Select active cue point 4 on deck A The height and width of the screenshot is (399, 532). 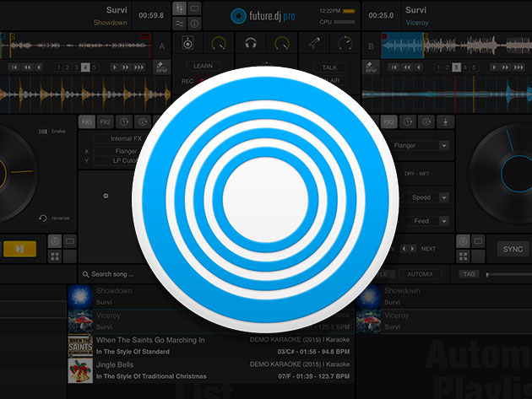coord(85,67)
